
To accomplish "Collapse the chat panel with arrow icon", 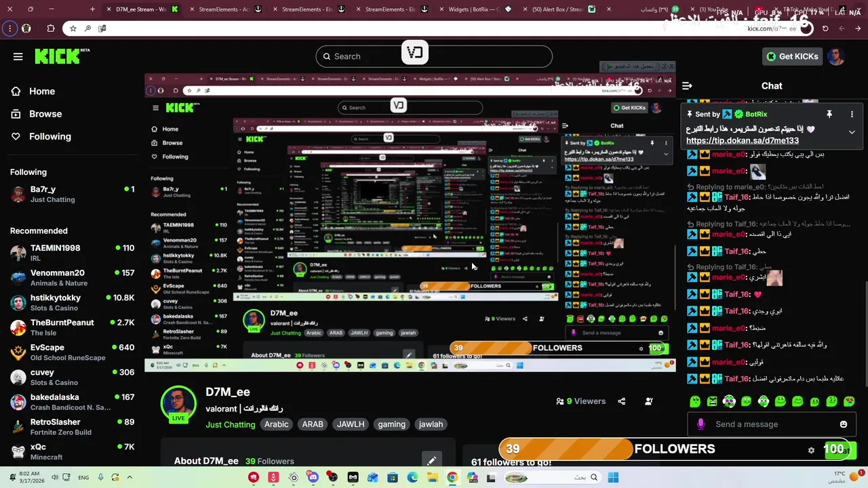I will tap(687, 86).
